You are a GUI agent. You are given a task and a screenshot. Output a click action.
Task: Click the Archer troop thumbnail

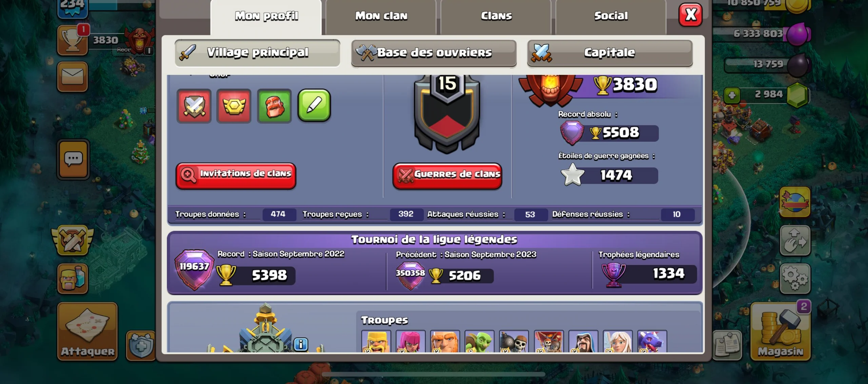click(411, 341)
